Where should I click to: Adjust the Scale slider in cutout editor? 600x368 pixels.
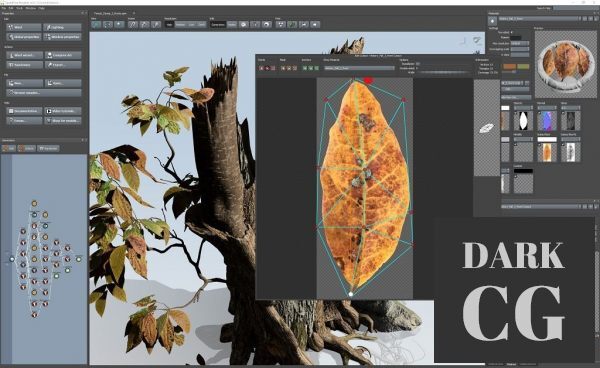(443, 72)
